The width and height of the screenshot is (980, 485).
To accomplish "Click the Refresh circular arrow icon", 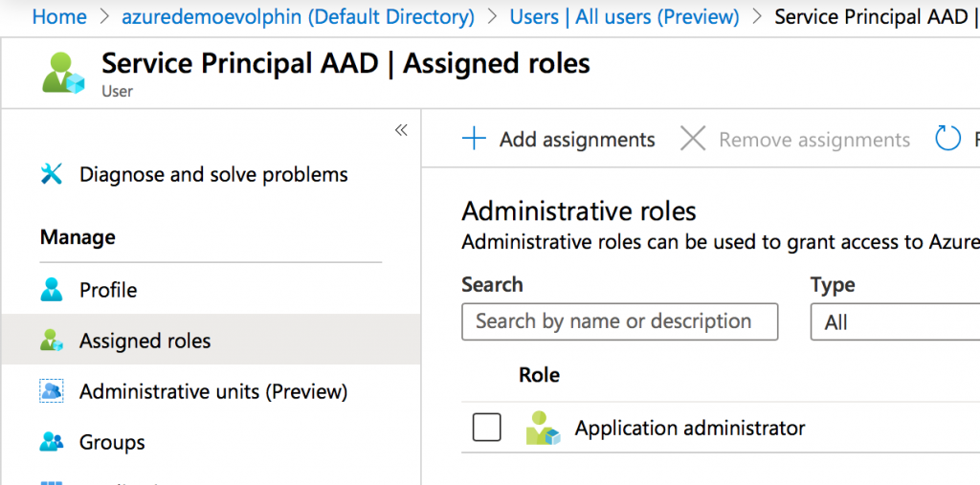I will pyautogui.click(x=947, y=139).
